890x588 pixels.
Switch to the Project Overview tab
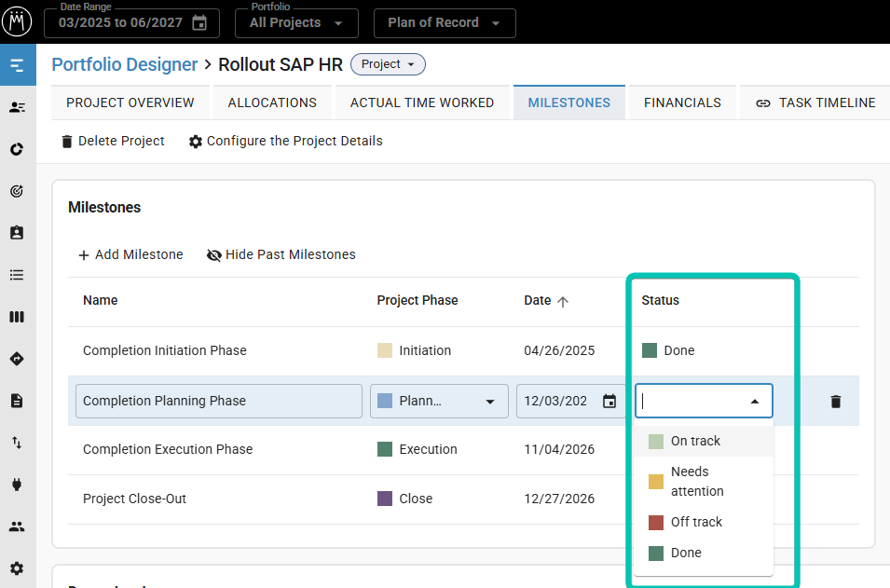[x=130, y=103]
